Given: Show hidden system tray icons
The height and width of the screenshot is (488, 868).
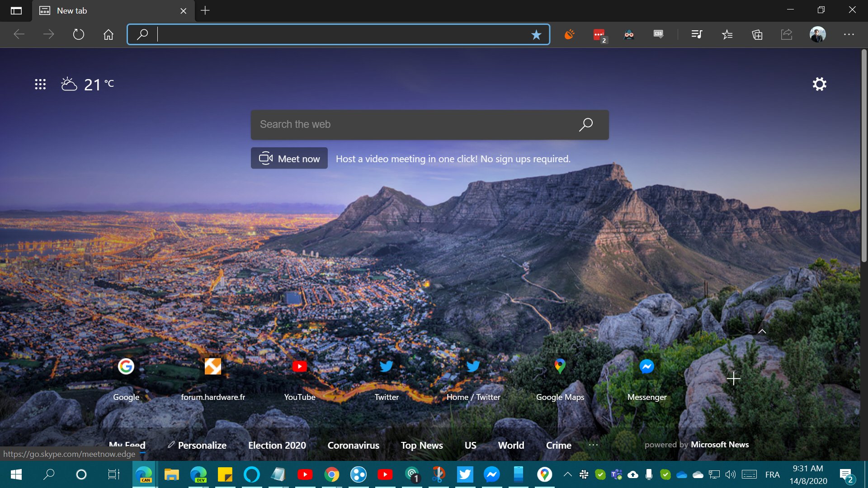Looking at the screenshot, I should pyautogui.click(x=567, y=474).
